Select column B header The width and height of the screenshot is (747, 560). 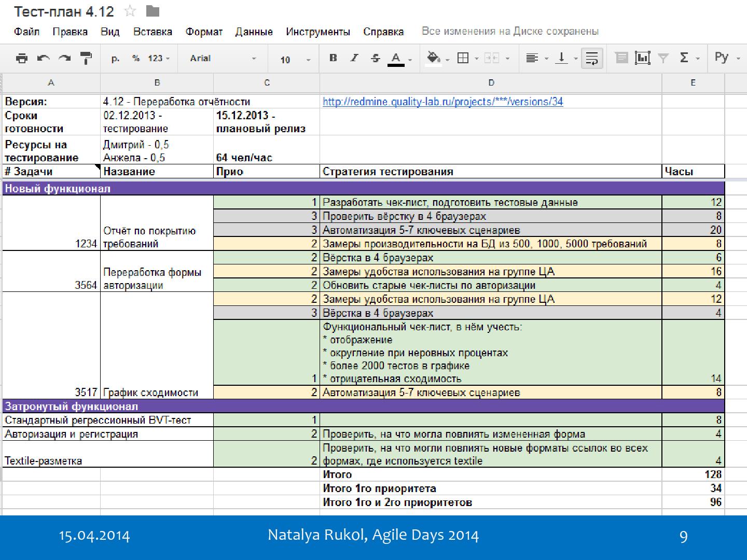157,82
